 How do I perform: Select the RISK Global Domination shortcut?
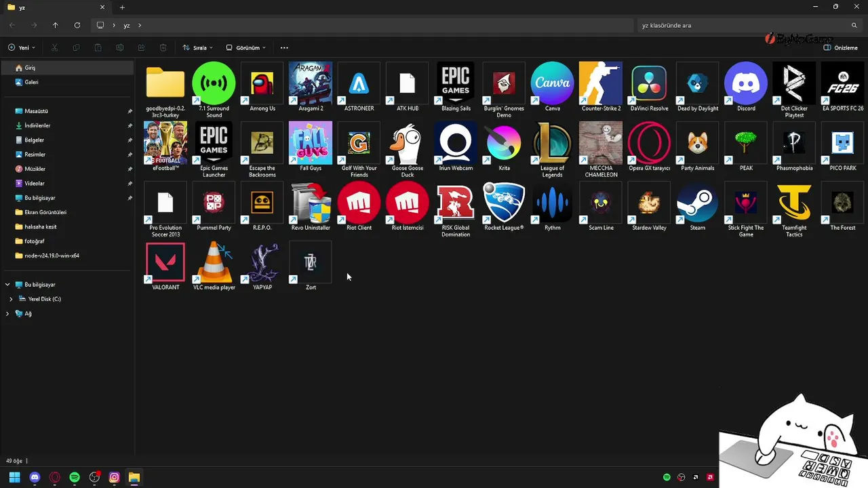[456, 210]
